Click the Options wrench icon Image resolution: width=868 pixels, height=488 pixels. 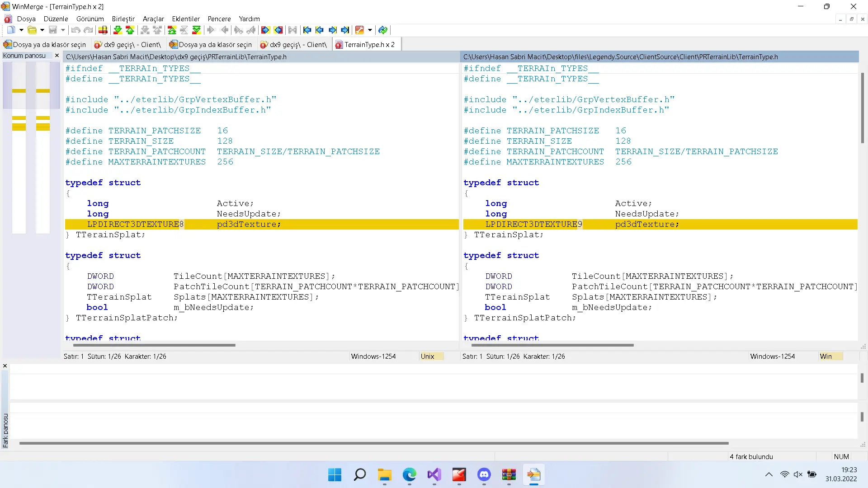(359, 30)
